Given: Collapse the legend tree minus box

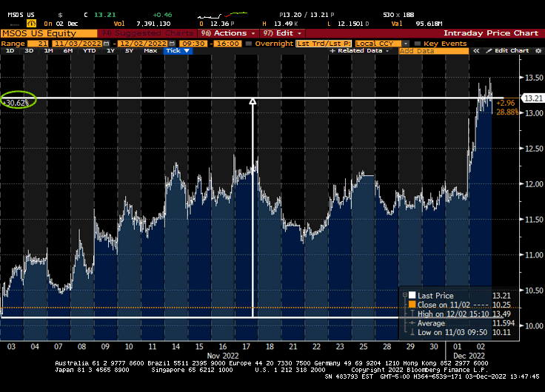Looking at the screenshot, I should coord(405,295).
